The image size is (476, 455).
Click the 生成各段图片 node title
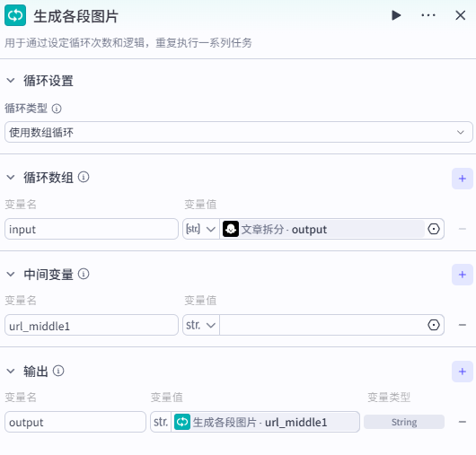click(76, 16)
